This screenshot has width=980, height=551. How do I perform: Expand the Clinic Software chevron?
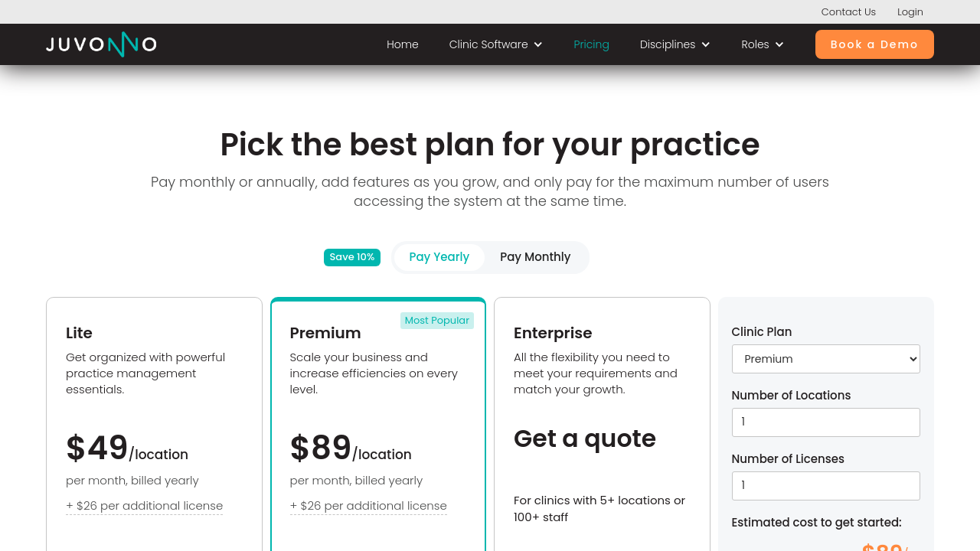(x=538, y=44)
